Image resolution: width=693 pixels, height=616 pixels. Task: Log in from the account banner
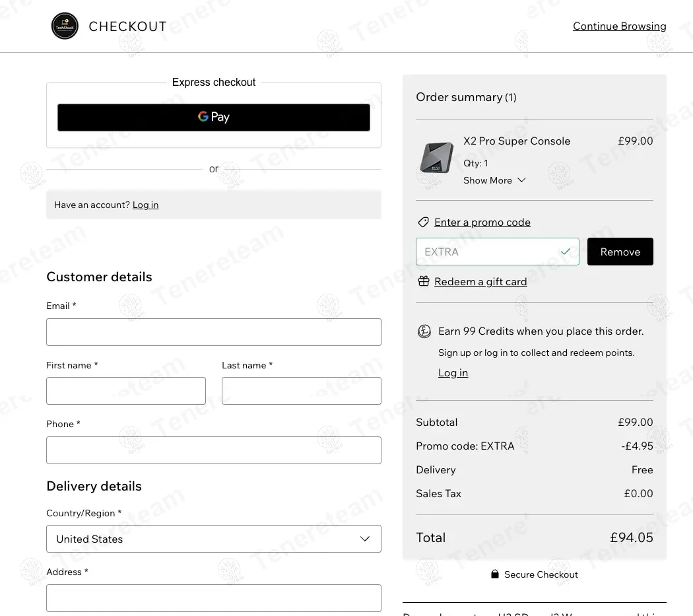[x=145, y=205]
